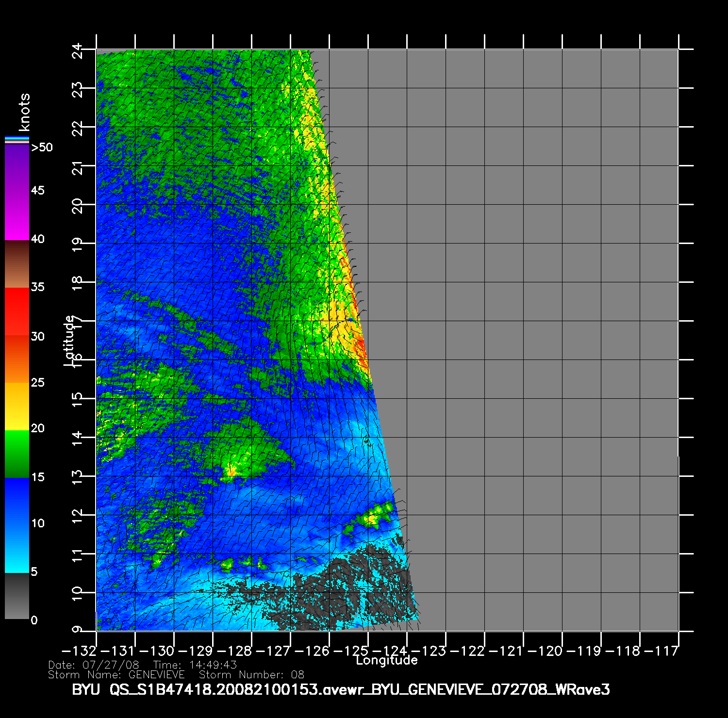Click the green 15–20 knots legend band
Screen dimensions: 728x718
tap(17, 454)
